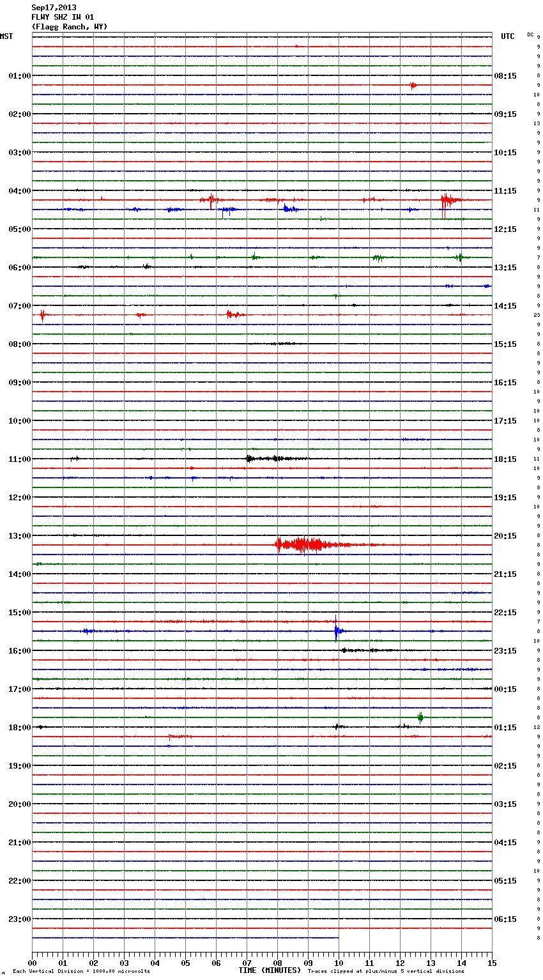Screen dimensions: 543x980
Task: Click the UTC column header
Action: tap(507, 36)
